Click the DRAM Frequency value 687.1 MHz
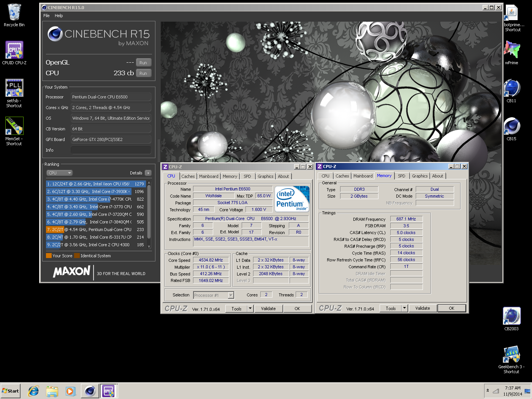532x399 pixels. pos(406,219)
